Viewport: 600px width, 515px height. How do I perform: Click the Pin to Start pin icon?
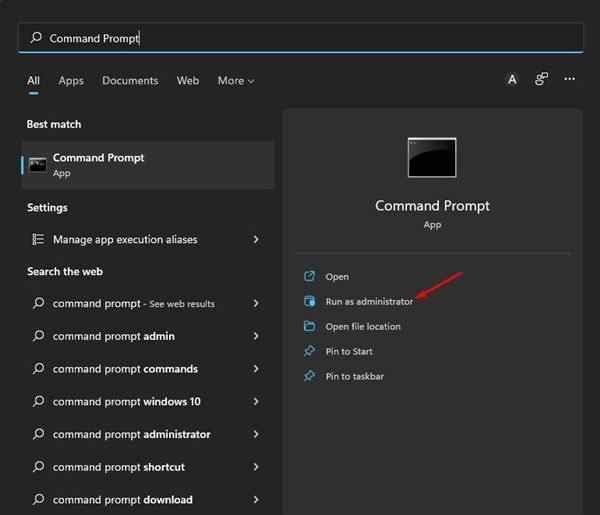[x=309, y=351]
